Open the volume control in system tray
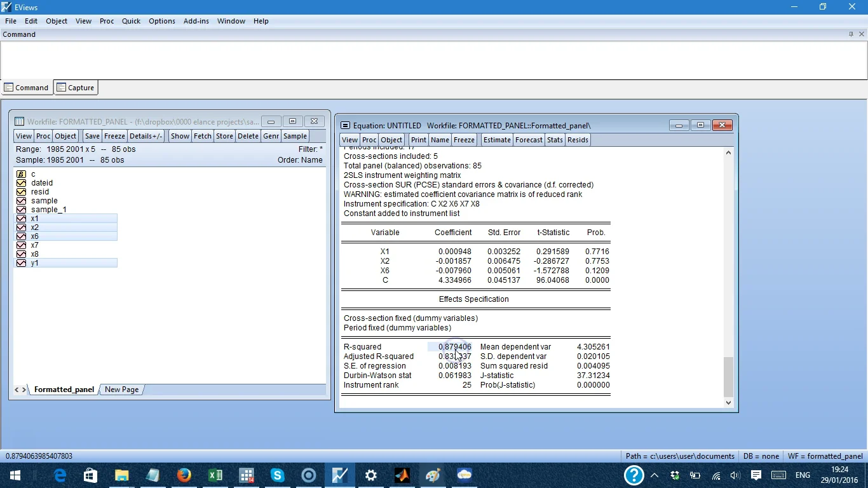Viewport: 868px width, 488px height. pos(735,475)
